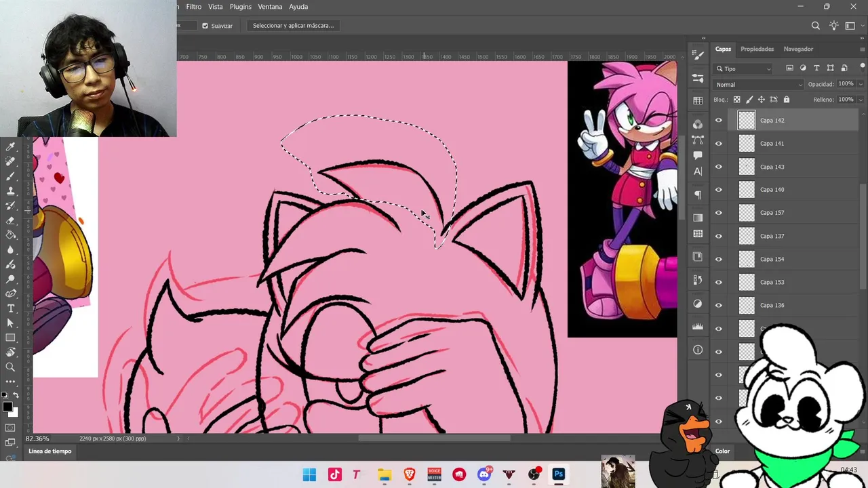Screen dimensions: 868x488
Task: Toggle Quick Mask mode icon
Action: click(x=10, y=428)
